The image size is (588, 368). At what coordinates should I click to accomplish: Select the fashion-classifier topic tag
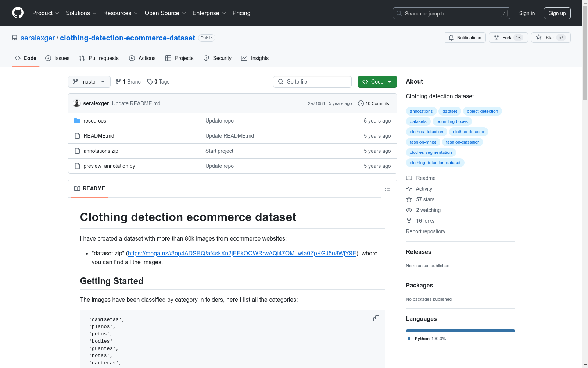coord(462,142)
